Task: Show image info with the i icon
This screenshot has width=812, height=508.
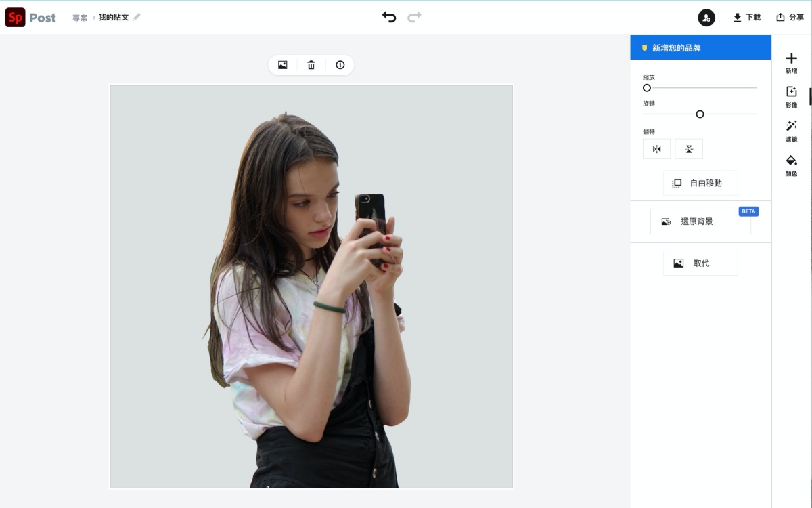Action: 340,65
